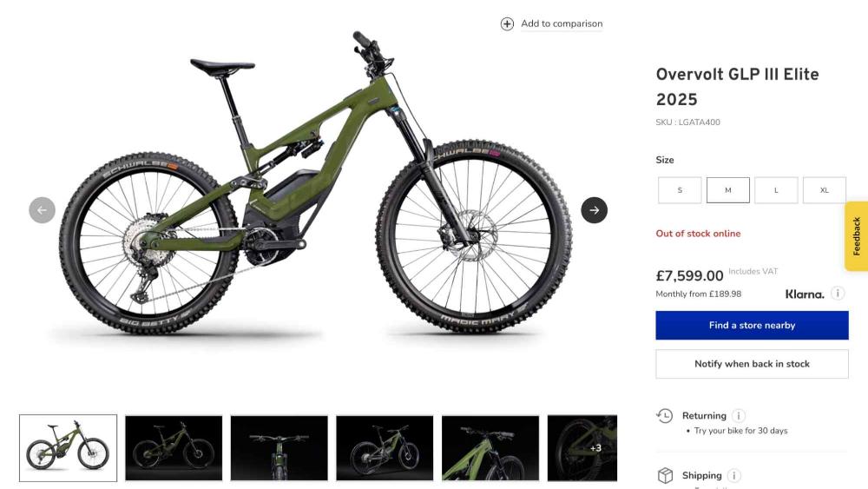Image resolution: width=868 pixels, height=489 pixels.
Task: Click the Add to comparison link
Action: coord(562,23)
